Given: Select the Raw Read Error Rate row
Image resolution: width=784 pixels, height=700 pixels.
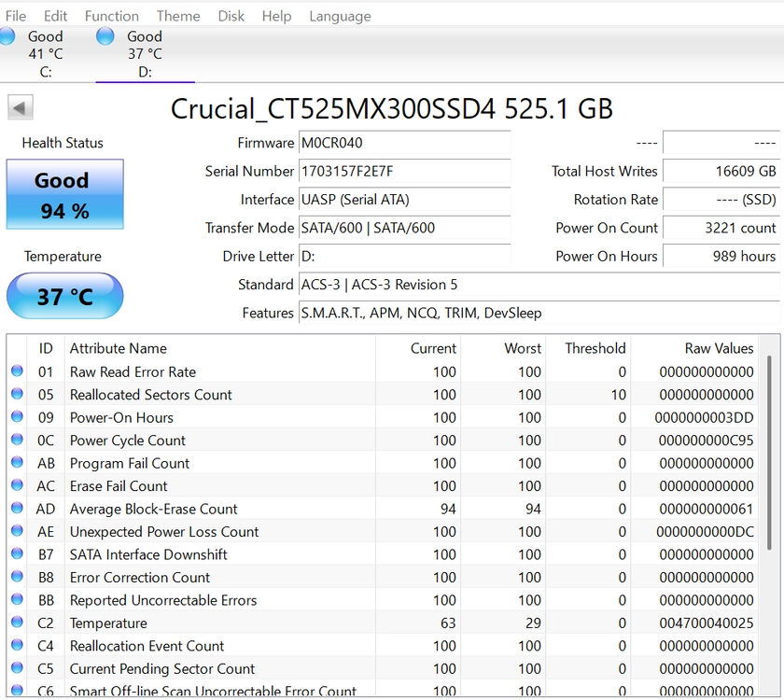Looking at the screenshot, I should point(383,372).
